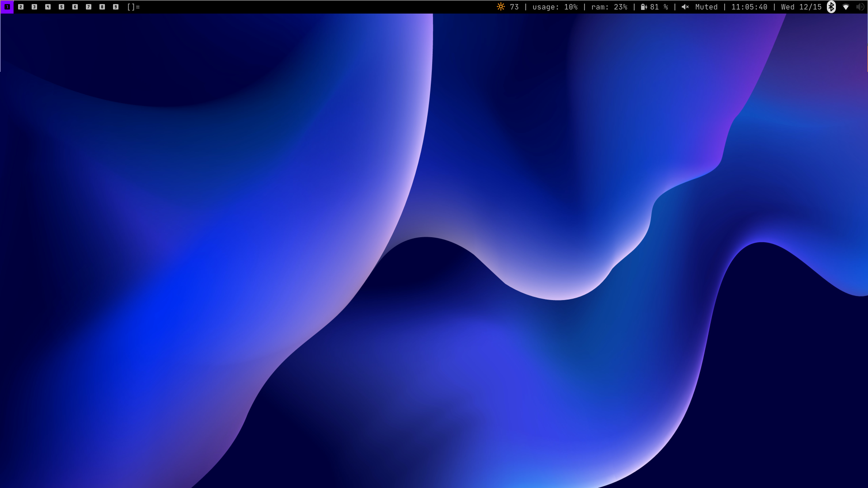Click the 'Muted' volume text
This screenshot has width=868, height=488.
pyautogui.click(x=707, y=7)
